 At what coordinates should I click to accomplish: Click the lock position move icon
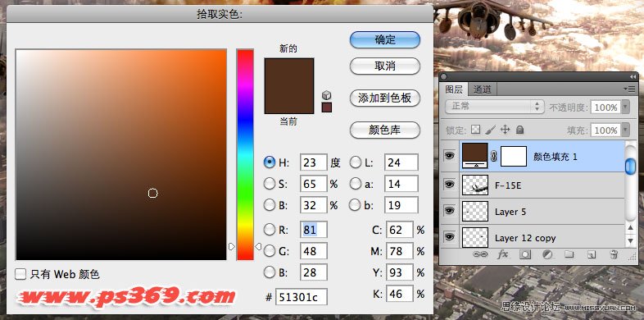tap(506, 130)
